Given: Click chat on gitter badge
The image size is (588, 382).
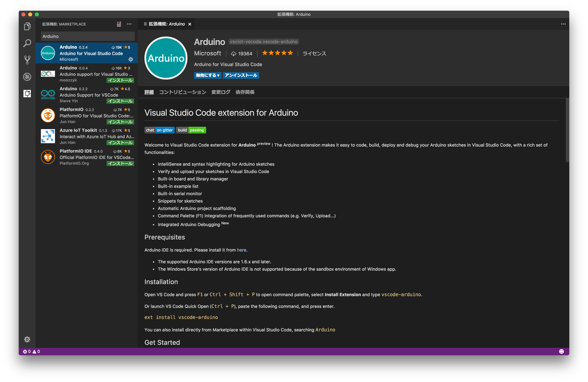Looking at the screenshot, I should [x=159, y=130].
